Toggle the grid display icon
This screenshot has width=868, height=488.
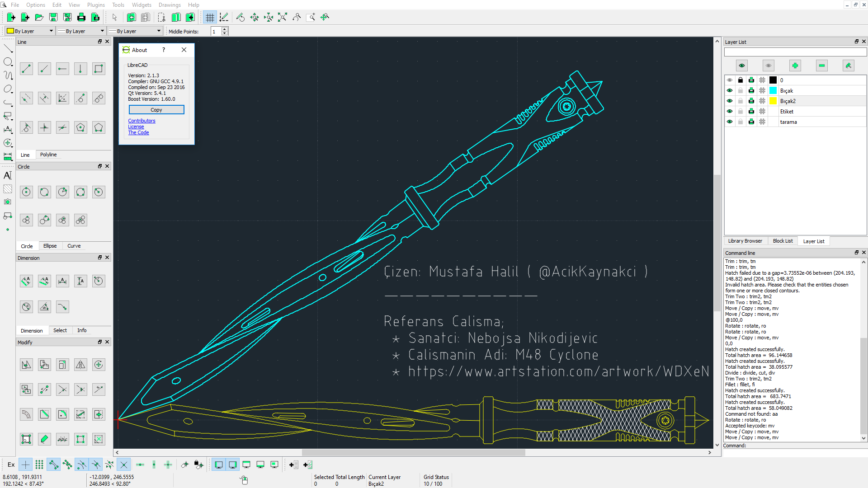(210, 17)
